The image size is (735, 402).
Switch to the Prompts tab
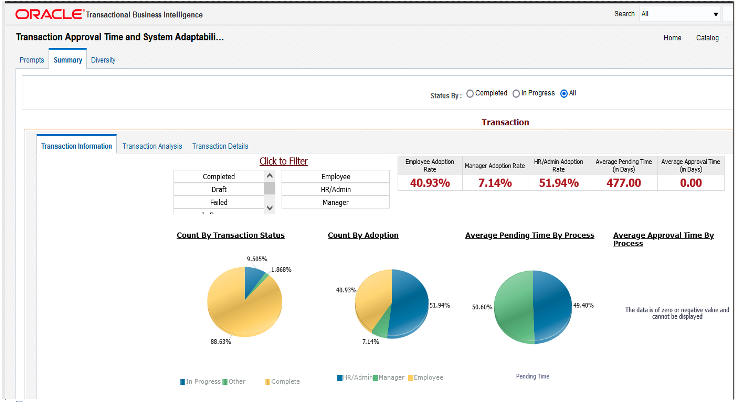click(x=32, y=60)
